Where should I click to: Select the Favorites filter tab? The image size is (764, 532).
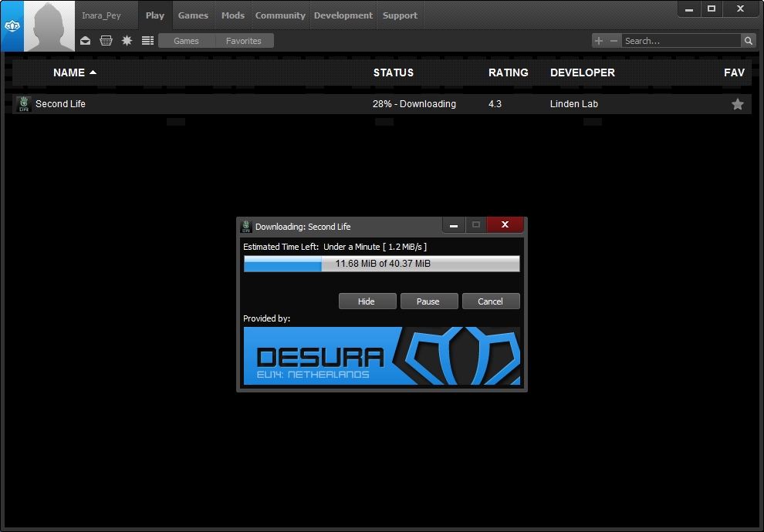coord(244,41)
